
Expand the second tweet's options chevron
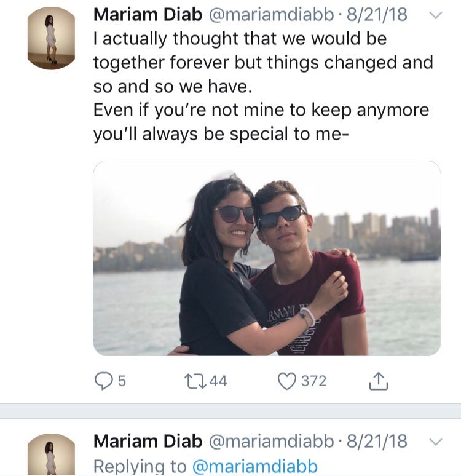435,442
